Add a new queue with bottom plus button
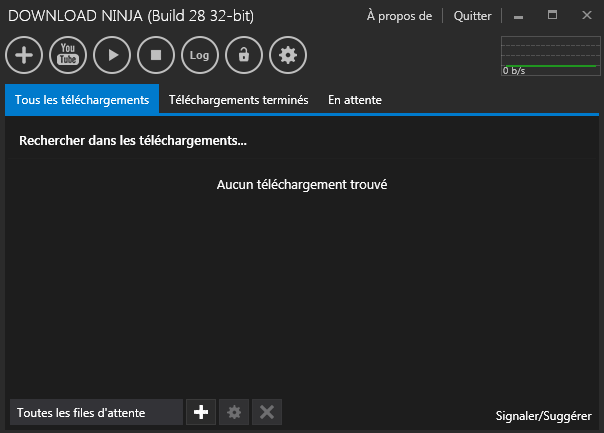Viewport: 604px width, 433px height. 201,412
